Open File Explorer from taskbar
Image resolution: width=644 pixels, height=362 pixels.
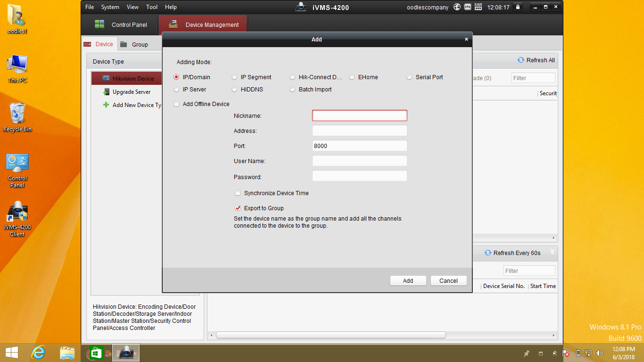point(67,353)
